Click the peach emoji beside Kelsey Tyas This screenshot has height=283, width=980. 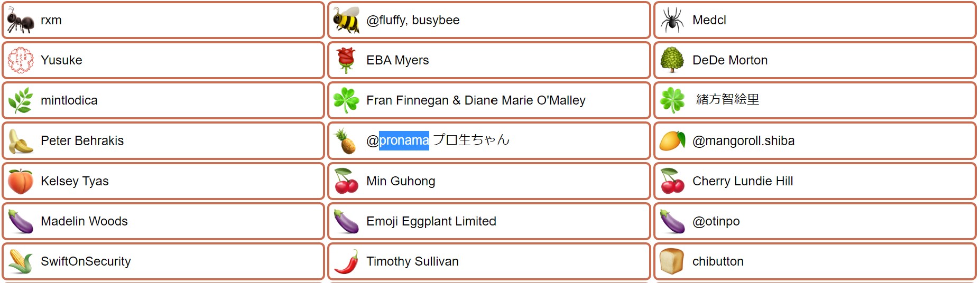[21, 181]
